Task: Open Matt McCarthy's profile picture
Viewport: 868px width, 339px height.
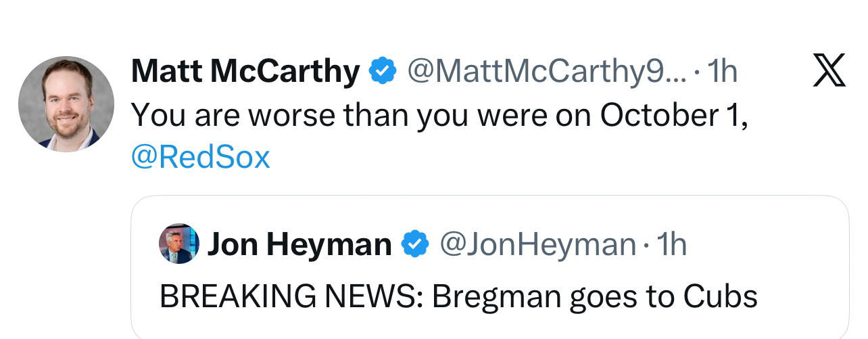Action: tap(66, 104)
